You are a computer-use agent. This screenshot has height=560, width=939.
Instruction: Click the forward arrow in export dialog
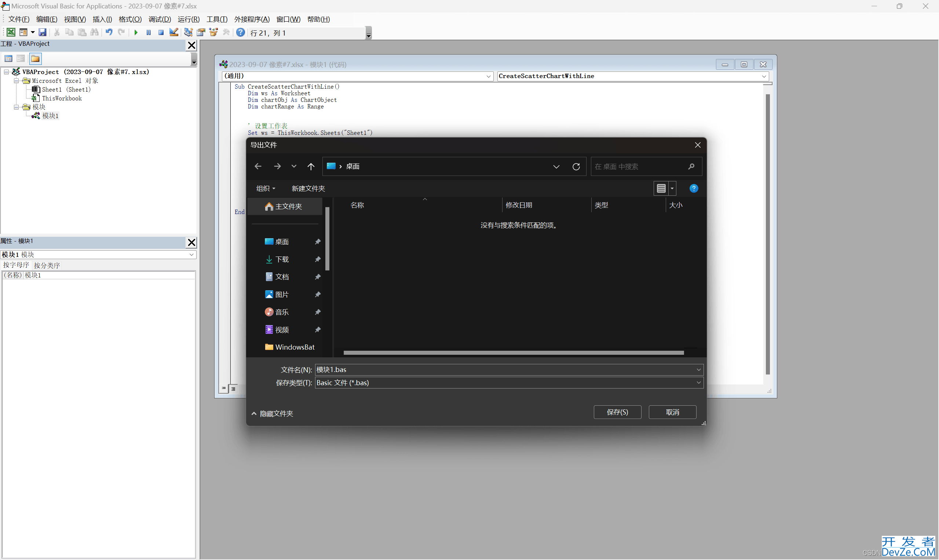point(277,166)
